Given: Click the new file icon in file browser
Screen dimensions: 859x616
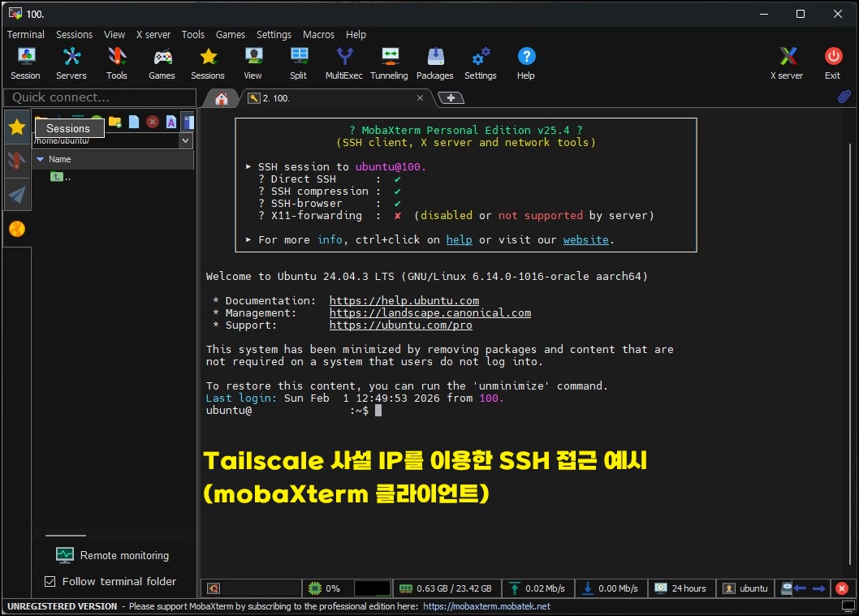Looking at the screenshot, I should [x=134, y=122].
